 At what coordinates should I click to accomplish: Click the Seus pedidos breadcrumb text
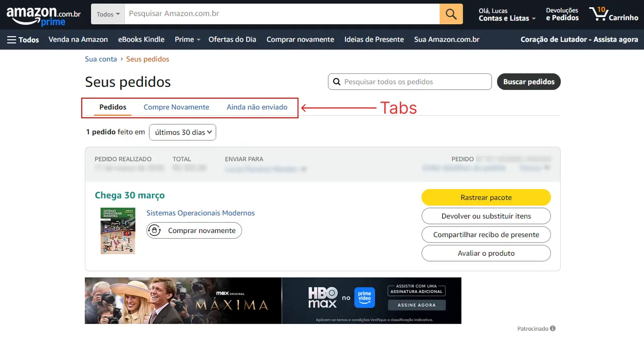[x=148, y=59]
